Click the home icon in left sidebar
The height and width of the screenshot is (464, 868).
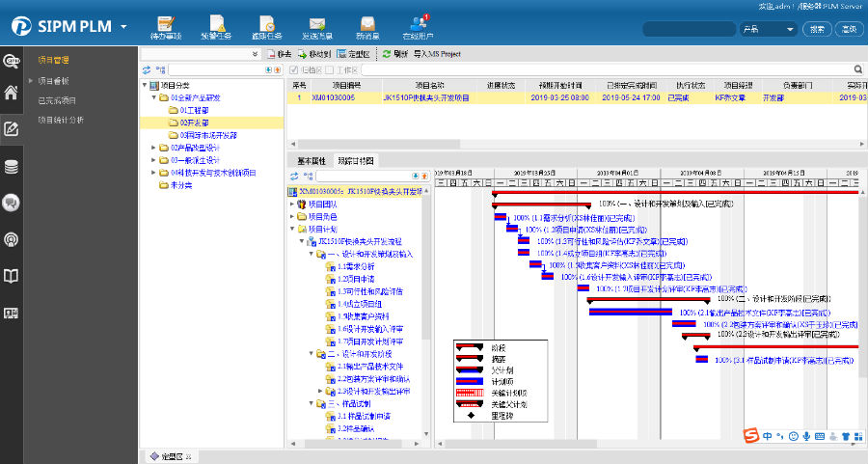[x=12, y=94]
